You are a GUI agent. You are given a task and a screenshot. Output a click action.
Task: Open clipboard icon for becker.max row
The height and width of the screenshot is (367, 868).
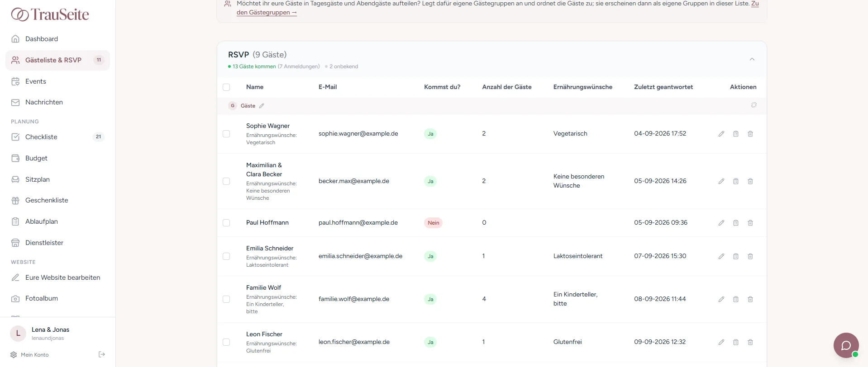coord(736,181)
